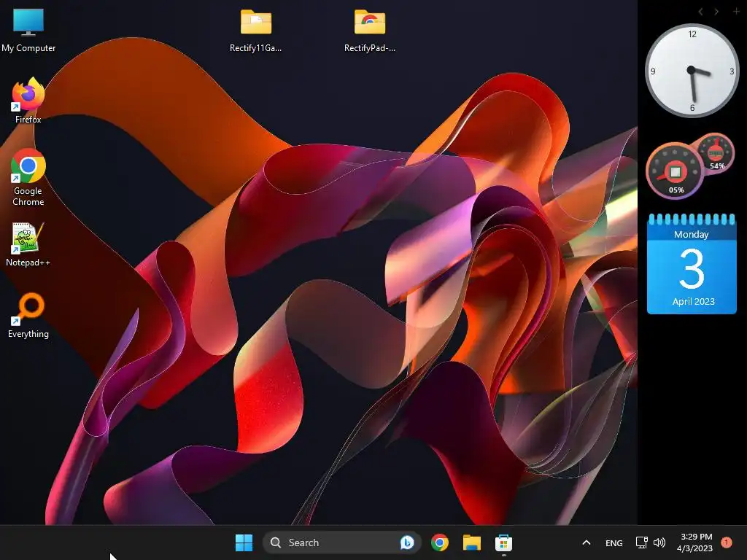Click the April 2023 text on calendar
The image size is (747, 560).
click(x=693, y=301)
